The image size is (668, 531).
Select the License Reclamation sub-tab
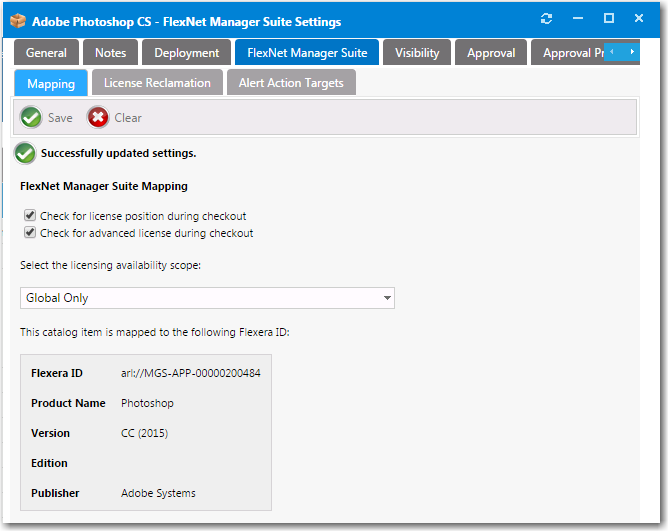coord(157,83)
